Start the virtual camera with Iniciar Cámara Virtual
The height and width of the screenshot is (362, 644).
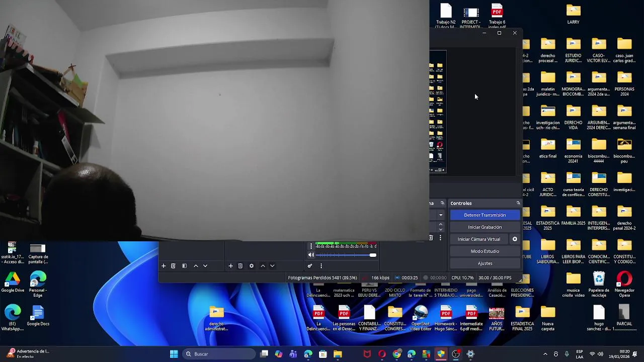pyautogui.click(x=479, y=239)
